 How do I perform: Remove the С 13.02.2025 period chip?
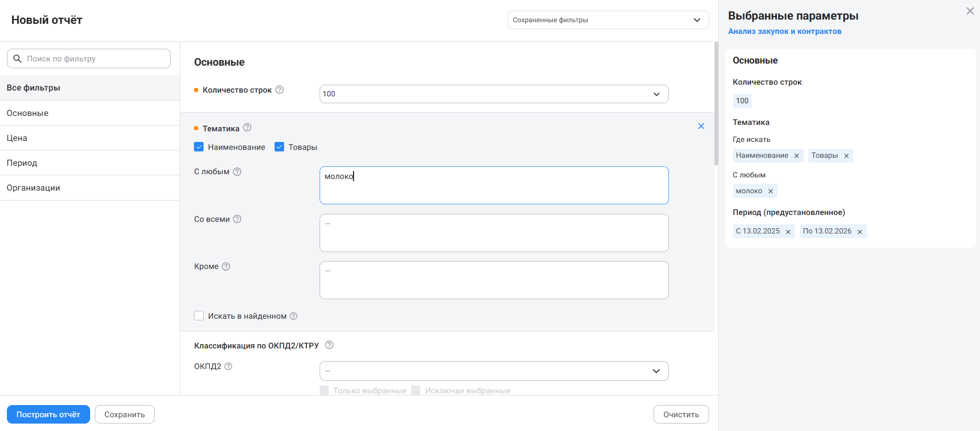[788, 232]
